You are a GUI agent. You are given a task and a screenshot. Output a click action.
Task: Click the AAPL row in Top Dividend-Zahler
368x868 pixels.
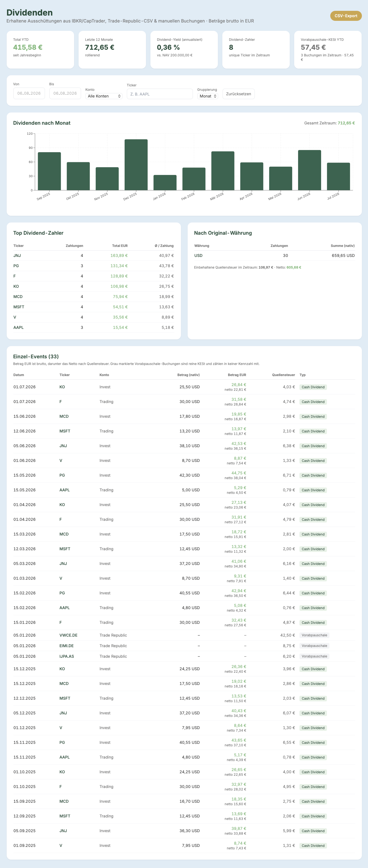pyautogui.click(x=94, y=327)
